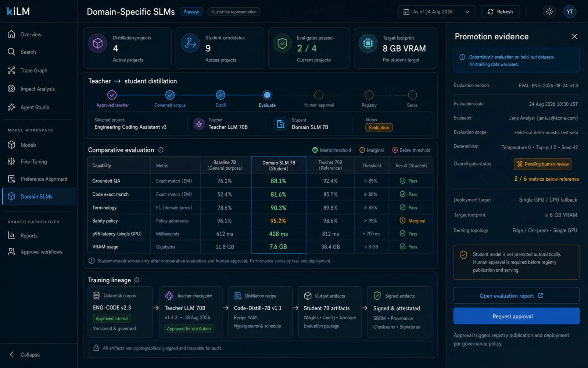Select the Governed corpus pipeline step
Image resolution: width=588 pixels, height=368 pixels.
(x=170, y=95)
